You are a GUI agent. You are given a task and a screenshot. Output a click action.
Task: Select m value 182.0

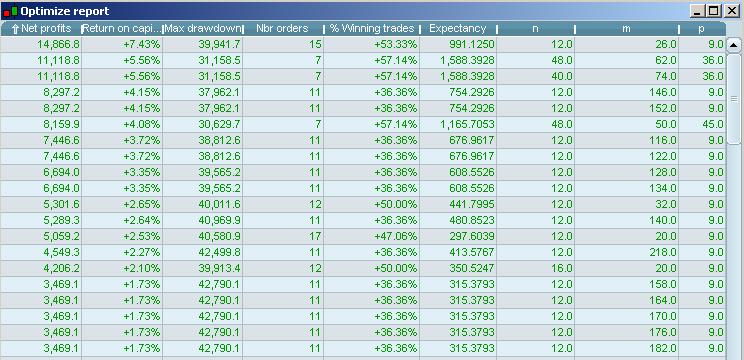(663, 348)
